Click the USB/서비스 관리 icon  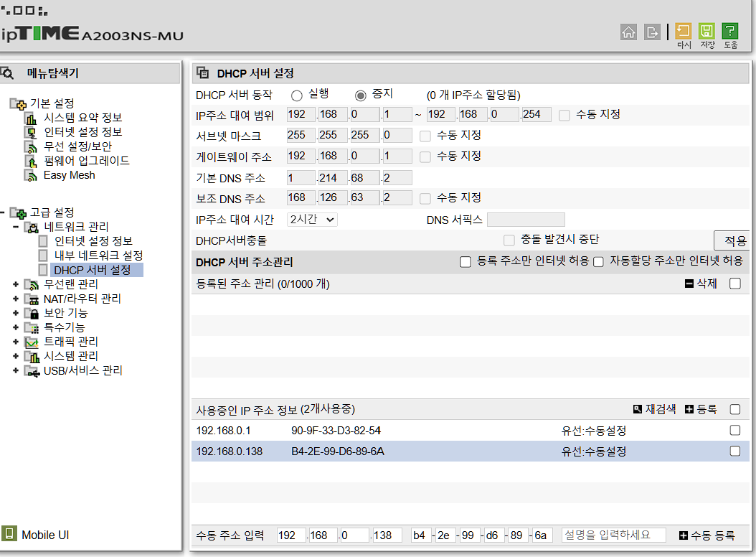[x=32, y=371]
